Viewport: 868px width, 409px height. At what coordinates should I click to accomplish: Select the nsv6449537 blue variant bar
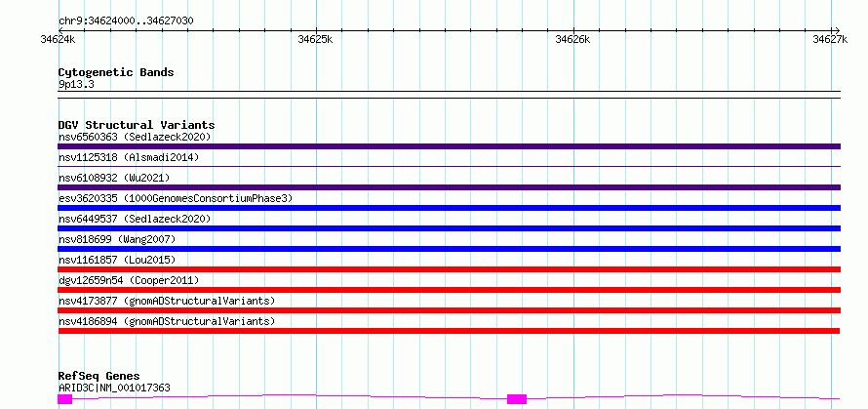(449, 228)
